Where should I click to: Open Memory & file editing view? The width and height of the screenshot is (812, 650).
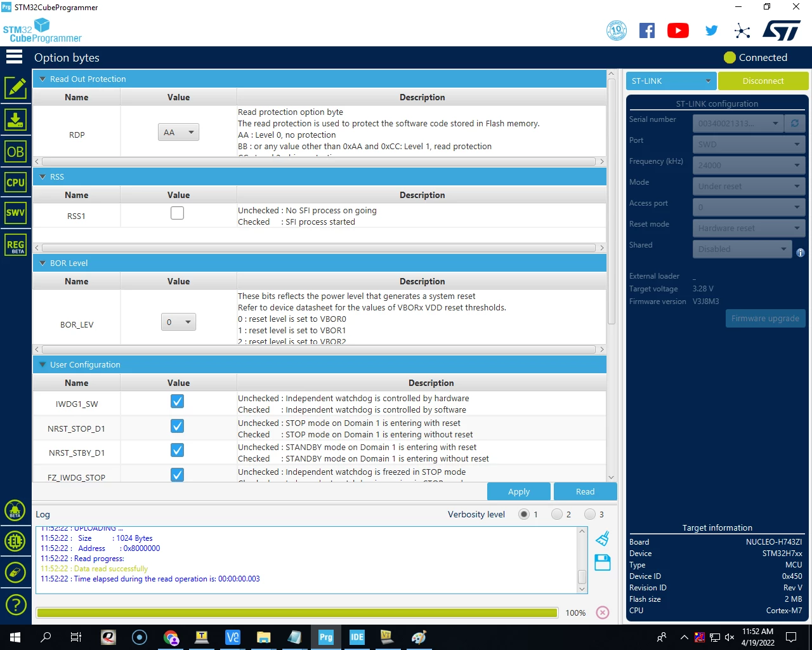click(15, 88)
